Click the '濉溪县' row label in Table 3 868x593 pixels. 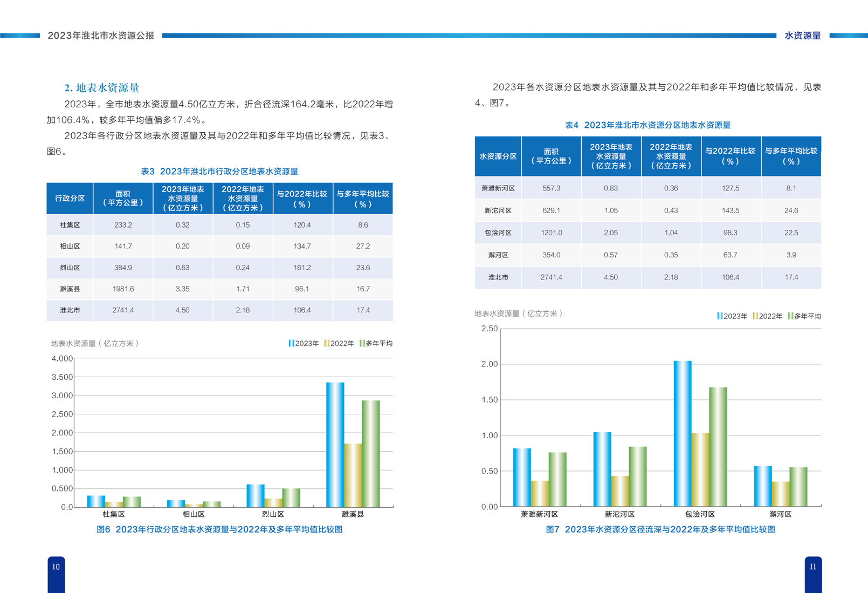click(70, 289)
